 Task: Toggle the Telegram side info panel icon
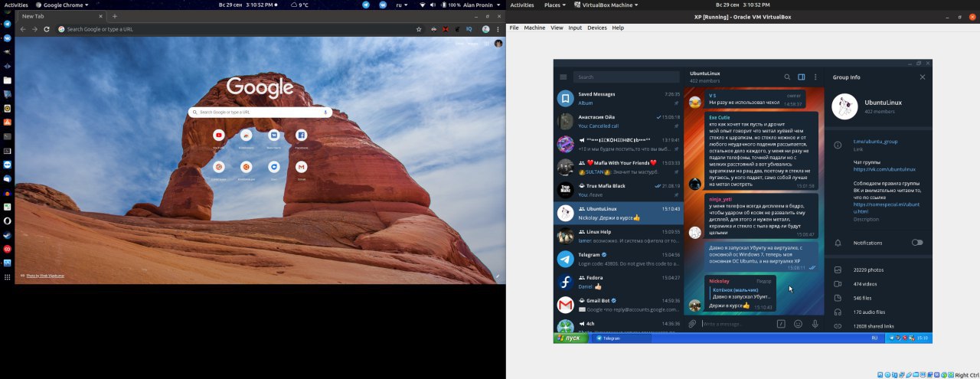(x=802, y=77)
